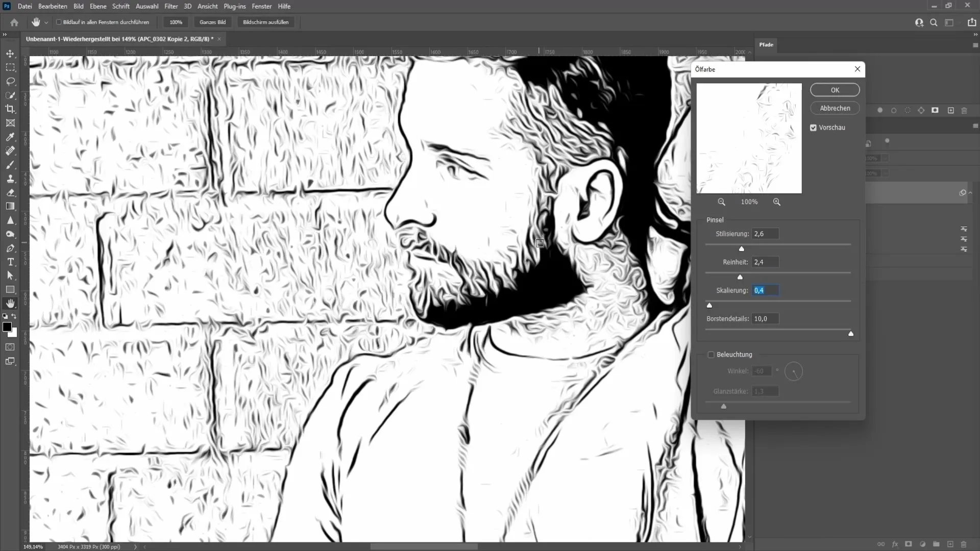Open Filter menu in menu bar
980x551 pixels.
click(x=171, y=6)
